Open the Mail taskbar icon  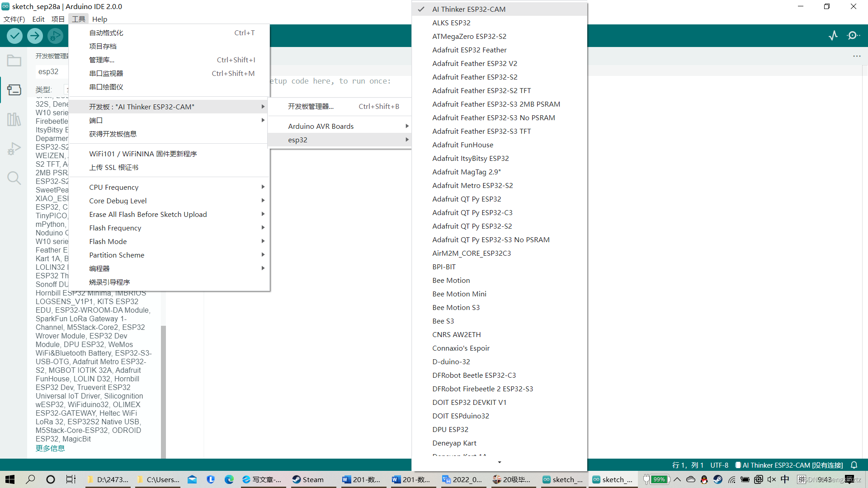[192, 479]
